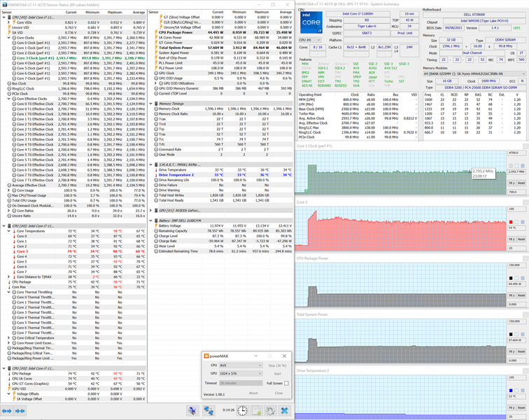Viewport: 529px width, 420px height.
Task: Click the Intel Core i7-11800H name field
Action: pos(358,14)
